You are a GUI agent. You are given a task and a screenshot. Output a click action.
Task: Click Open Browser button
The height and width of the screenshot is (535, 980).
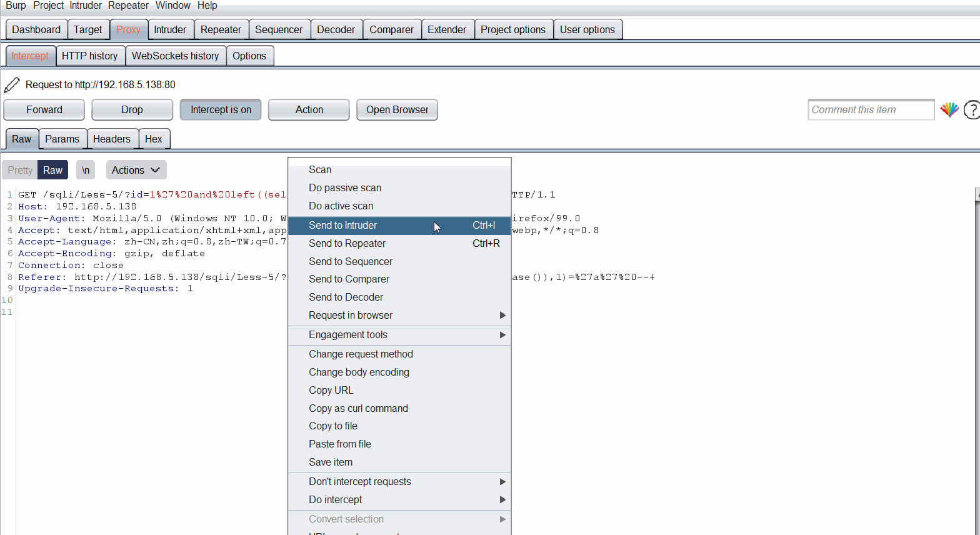tap(397, 110)
